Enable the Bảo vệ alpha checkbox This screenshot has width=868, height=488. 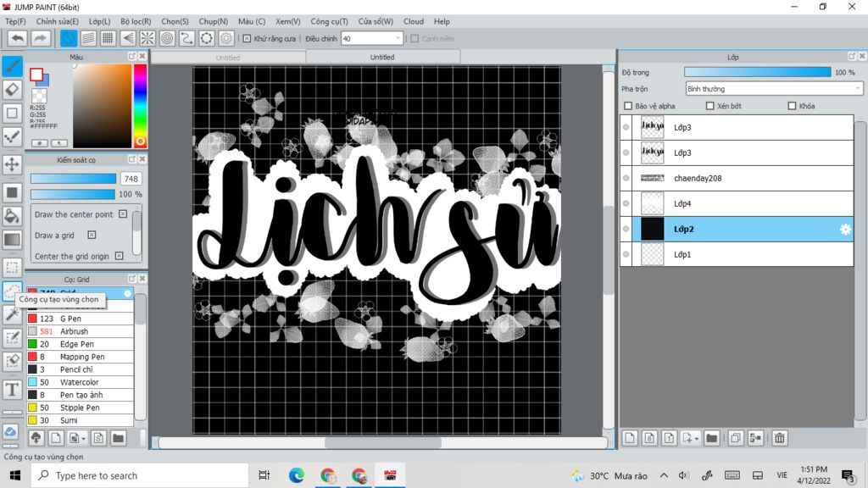[628, 106]
